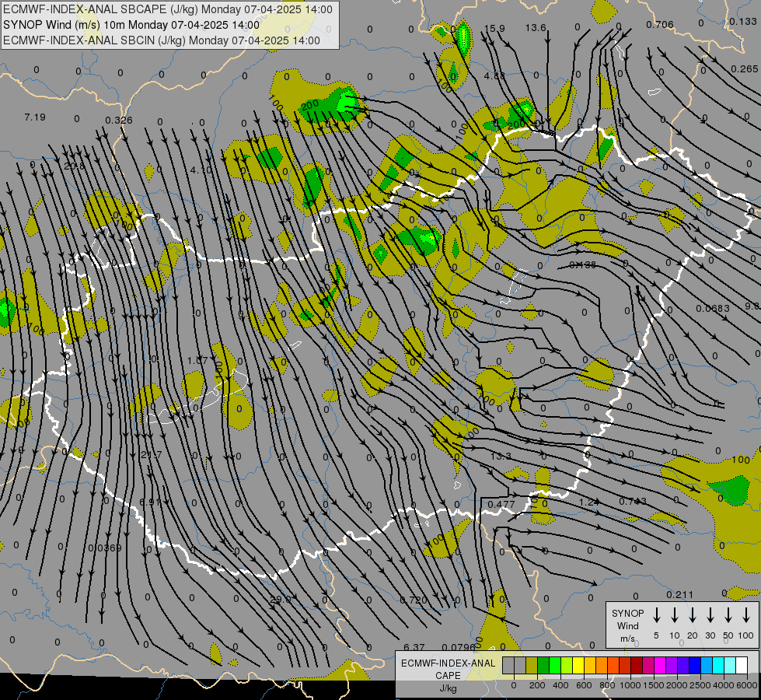Screen dimensions: 761x700
Task: Click the 6.91 value on the map
Action: (150, 502)
